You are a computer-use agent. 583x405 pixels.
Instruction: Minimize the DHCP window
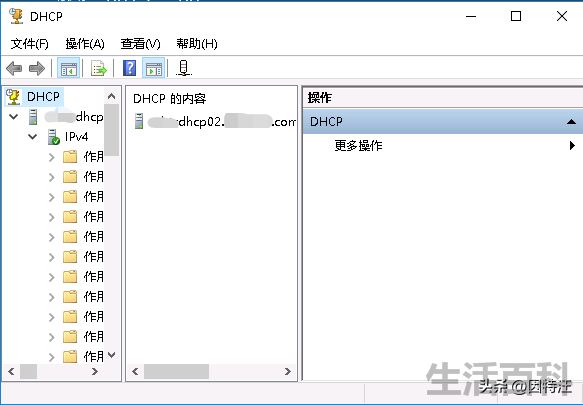(471, 16)
